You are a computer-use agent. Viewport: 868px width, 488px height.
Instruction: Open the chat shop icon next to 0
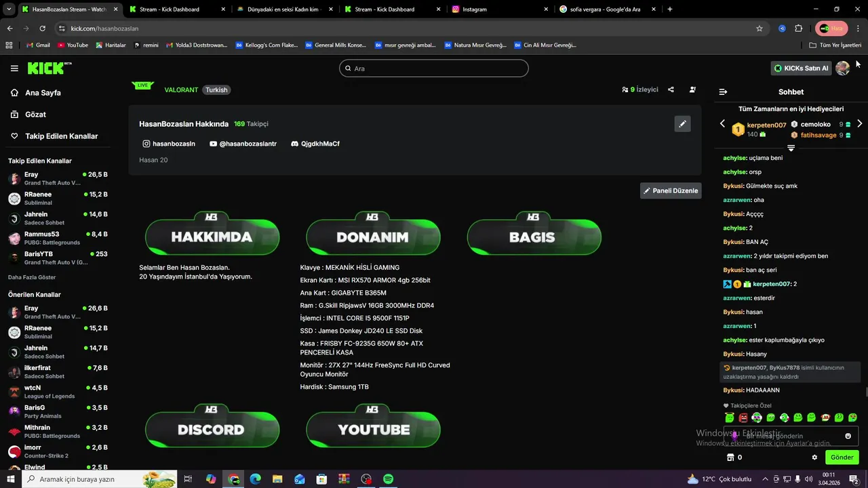[x=730, y=457]
